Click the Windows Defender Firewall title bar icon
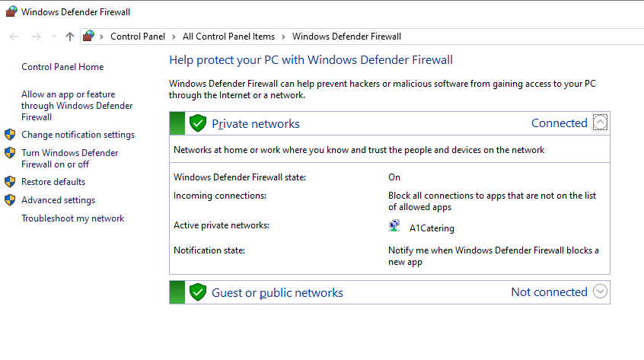This screenshot has width=644, height=360. [x=11, y=11]
